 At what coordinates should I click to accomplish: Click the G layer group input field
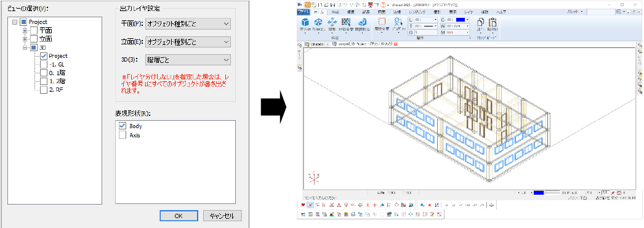426,31
